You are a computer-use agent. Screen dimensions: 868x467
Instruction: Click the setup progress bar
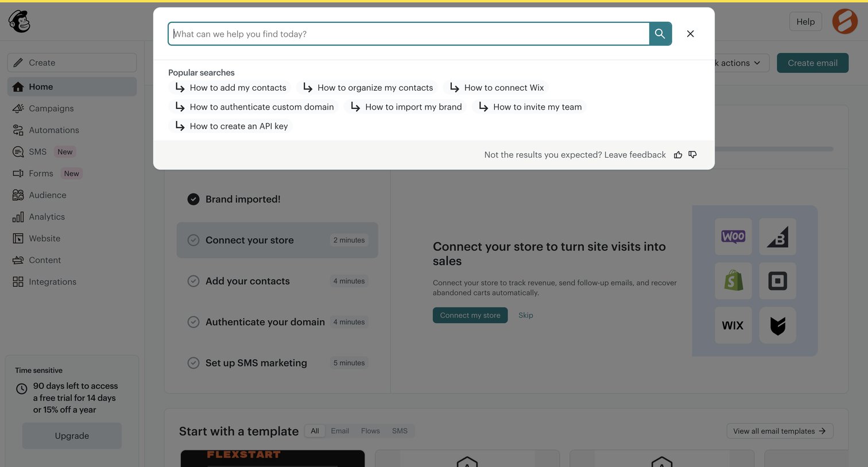pos(774,149)
